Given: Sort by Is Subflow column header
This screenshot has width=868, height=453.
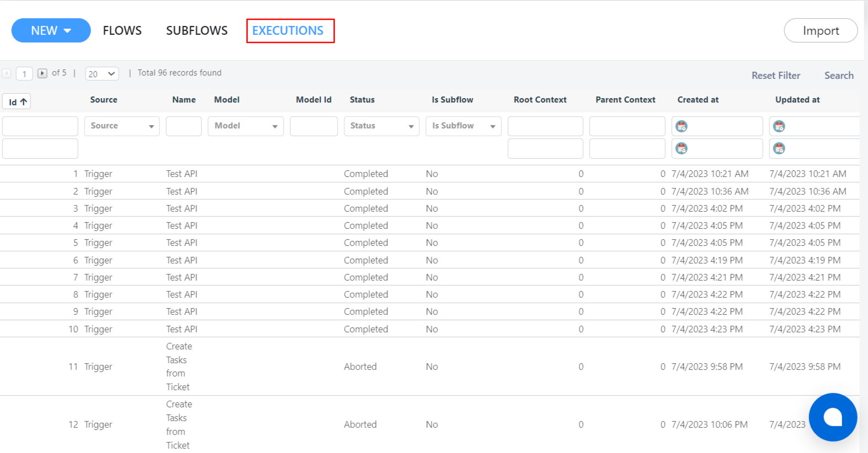Looking at the screenshot, I should pyautogui.click(x=452, y=100).
